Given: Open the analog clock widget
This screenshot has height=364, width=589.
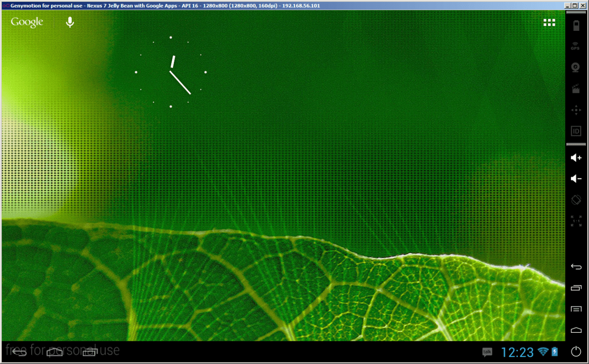Looking at the screenshot, I should point(171,72).
